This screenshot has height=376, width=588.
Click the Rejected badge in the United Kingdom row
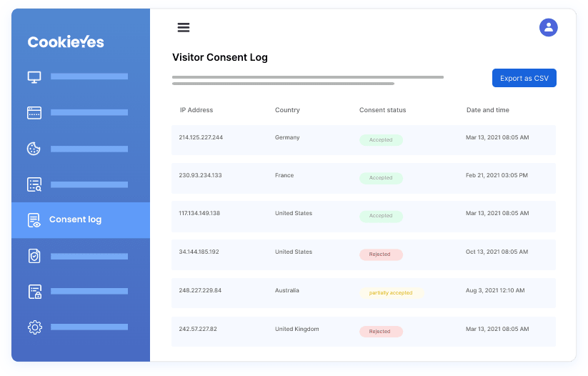coord(381,332)
